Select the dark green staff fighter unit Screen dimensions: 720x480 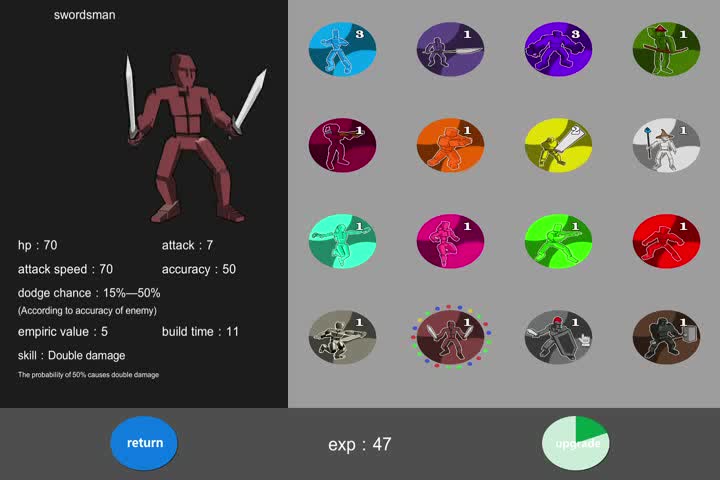666,49
